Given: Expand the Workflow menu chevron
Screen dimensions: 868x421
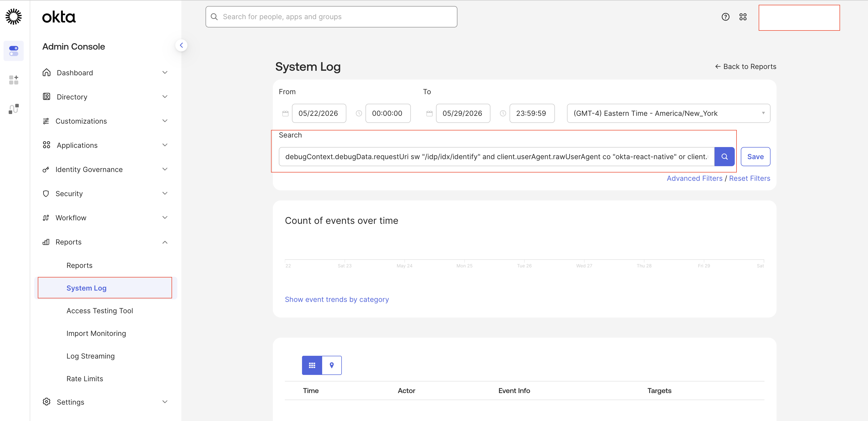Looking at the screenshot, I should tap(165, 218).
